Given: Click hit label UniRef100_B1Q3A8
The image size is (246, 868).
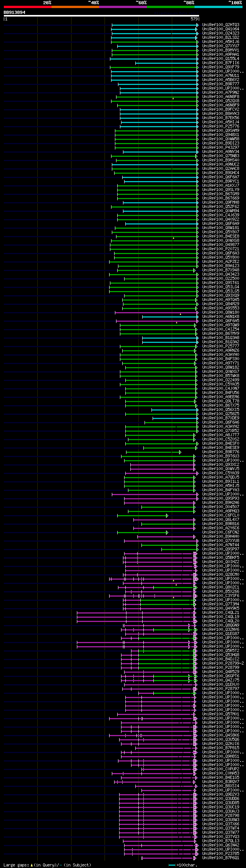Looking at the screenshot, I should [221, 338].
